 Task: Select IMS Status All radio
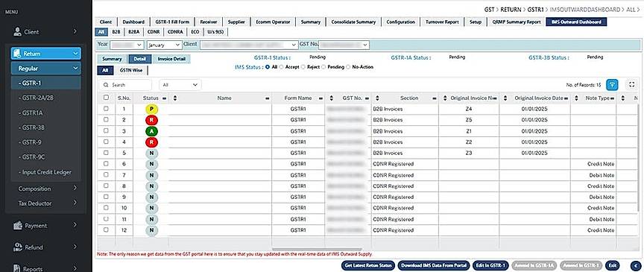[268, 66]
